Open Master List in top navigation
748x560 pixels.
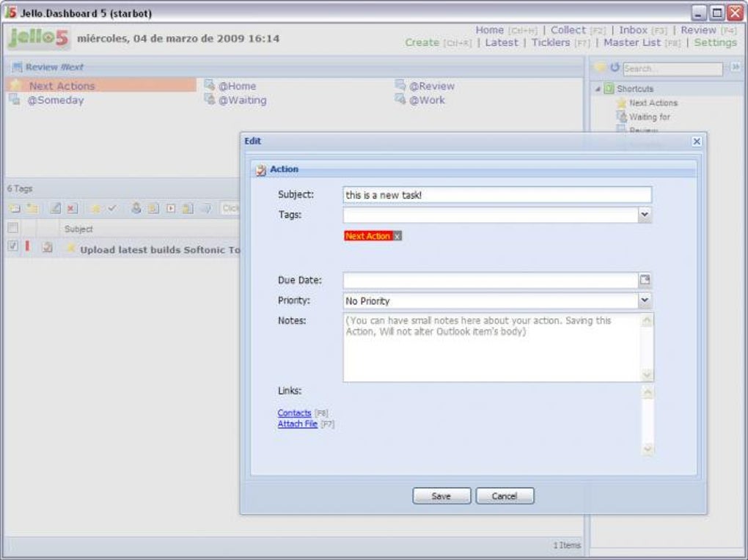tap(632, 42)
